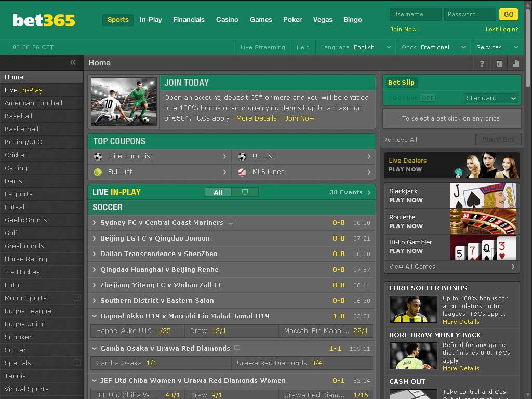Screen dimensions: 532x399
Task: Open the Live Dealers Play Now banner
Action: (x=452, y=165)
